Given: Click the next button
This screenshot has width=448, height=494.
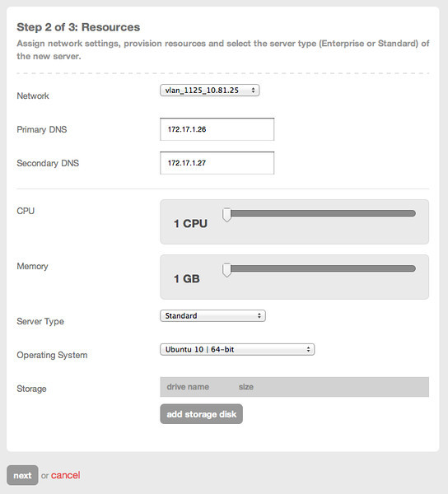Looking at the screenshot, I should (x=22, y=475).
